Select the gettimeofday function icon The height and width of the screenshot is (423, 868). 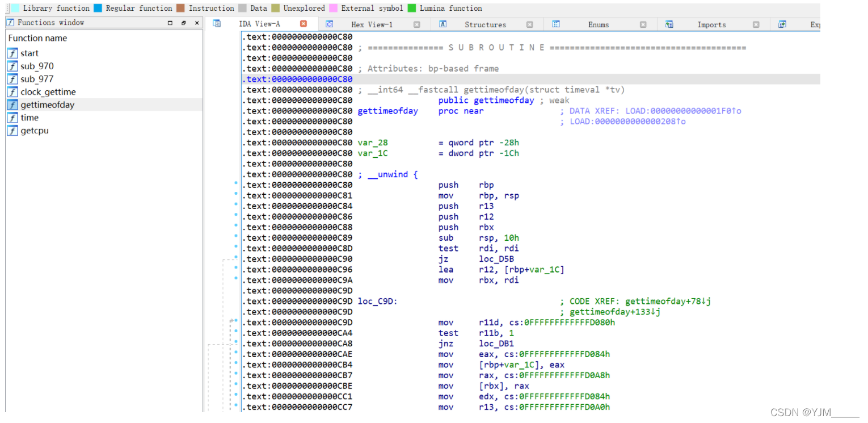[12, 105]
